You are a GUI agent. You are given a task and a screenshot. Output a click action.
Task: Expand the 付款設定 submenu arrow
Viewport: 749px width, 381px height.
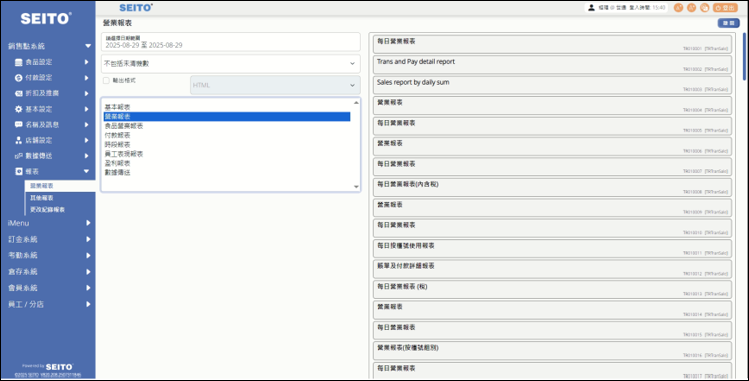86,78
